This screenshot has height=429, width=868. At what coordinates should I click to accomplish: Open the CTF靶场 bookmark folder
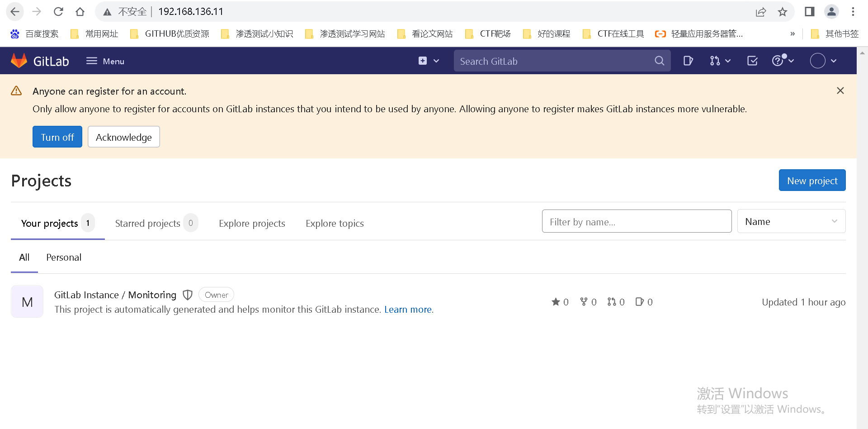coord(488,34)
